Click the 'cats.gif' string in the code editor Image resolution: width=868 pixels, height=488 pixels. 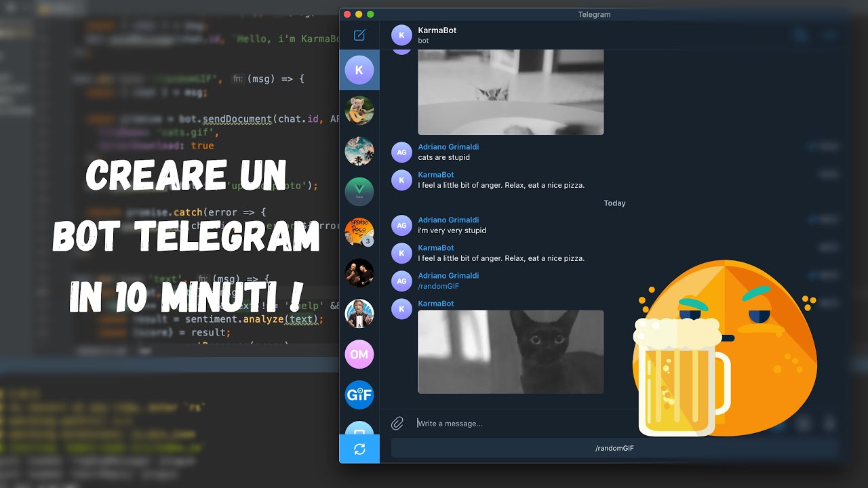pos(187,133)
